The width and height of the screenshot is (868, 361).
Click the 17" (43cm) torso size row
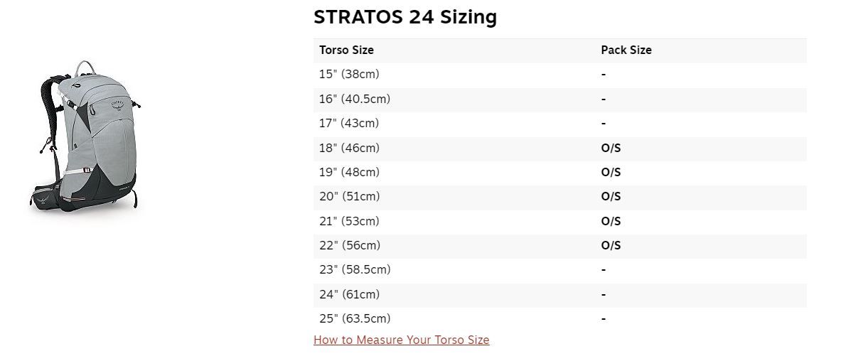click(x=560, y=123)
